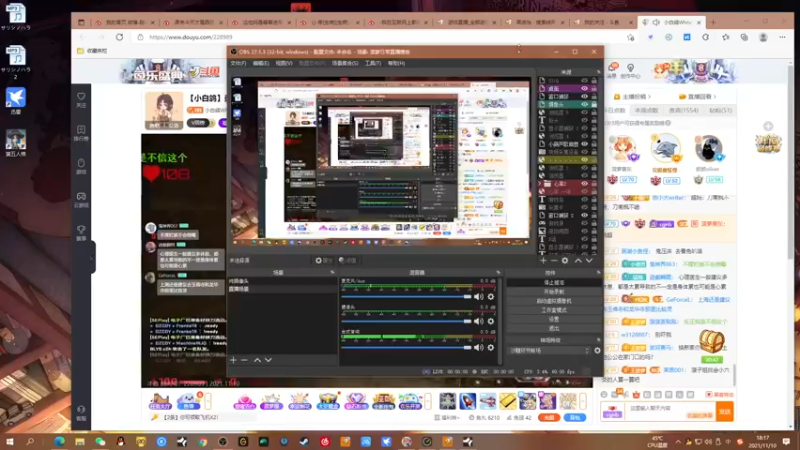Mute the second mixer channel speaker icon
800x450 pixels.
478,321
